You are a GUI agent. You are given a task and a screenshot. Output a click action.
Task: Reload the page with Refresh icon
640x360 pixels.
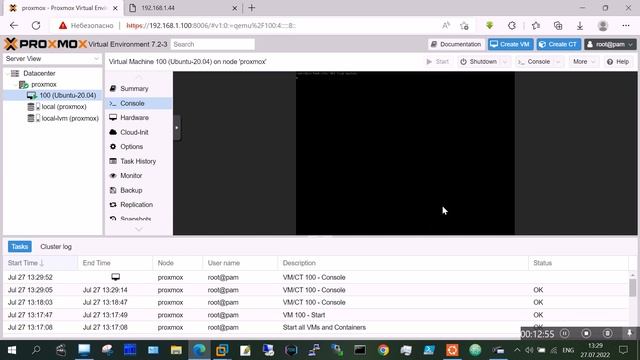click(36, 25)
